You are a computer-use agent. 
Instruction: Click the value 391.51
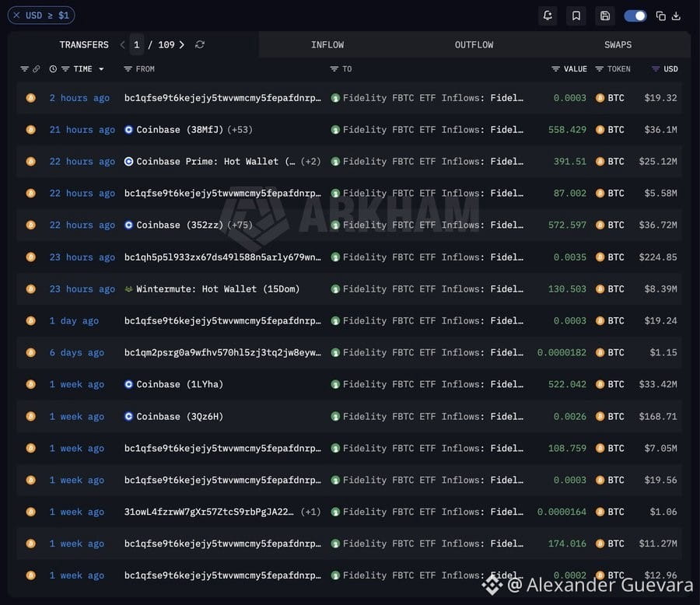(569, 161)
